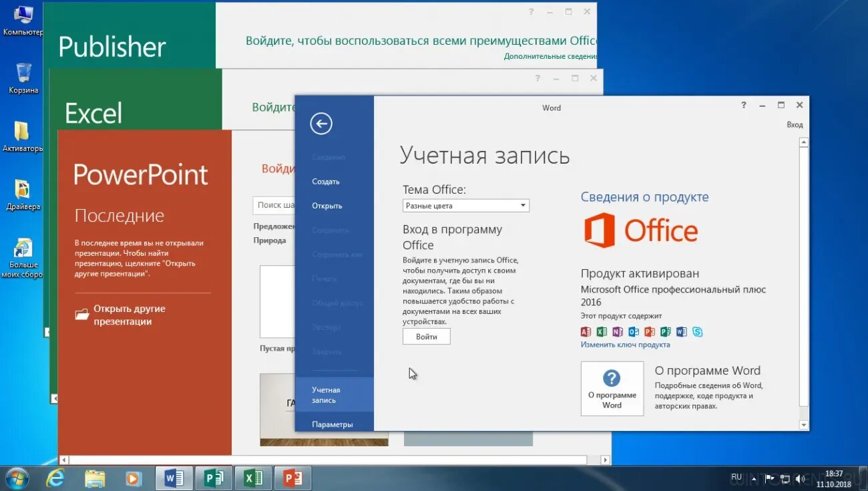
Task: Click the Action Center flag tray icon
Action: click(x=769, y=478)
